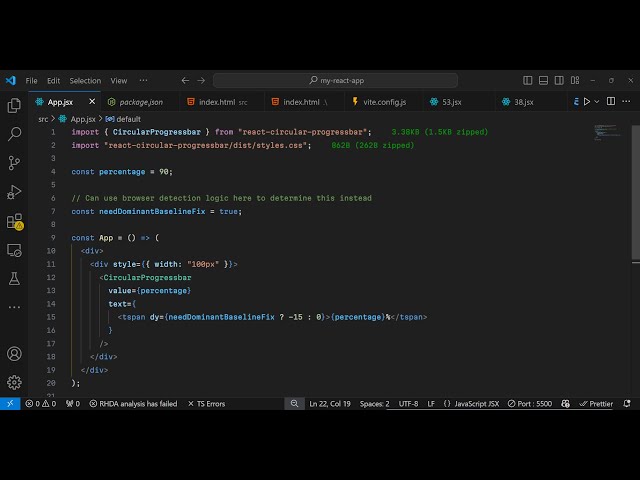Screen dimensions: 640x480
Task: Switch to the package.json tab
Action: (140, 102)
